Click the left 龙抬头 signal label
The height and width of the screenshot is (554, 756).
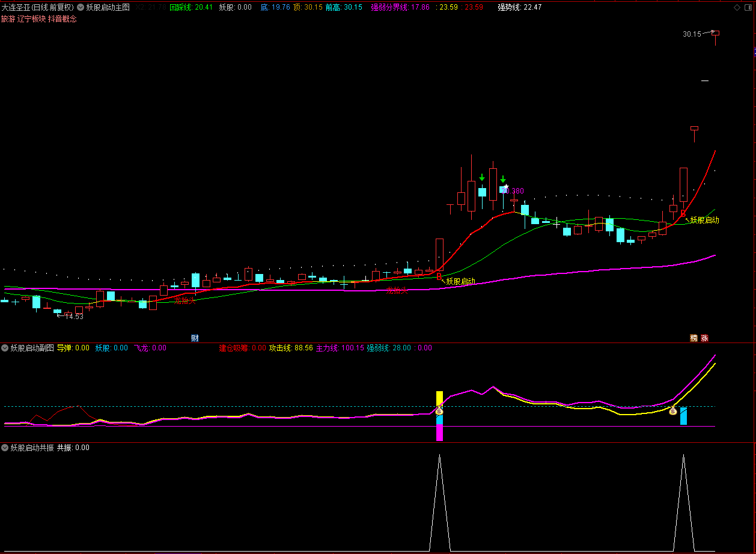[185, 300]
